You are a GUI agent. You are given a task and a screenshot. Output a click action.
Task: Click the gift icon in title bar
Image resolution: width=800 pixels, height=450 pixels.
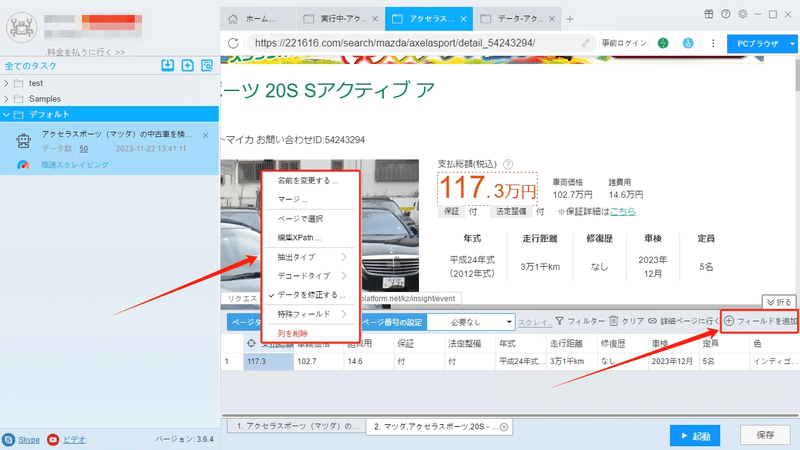point(709,14)
